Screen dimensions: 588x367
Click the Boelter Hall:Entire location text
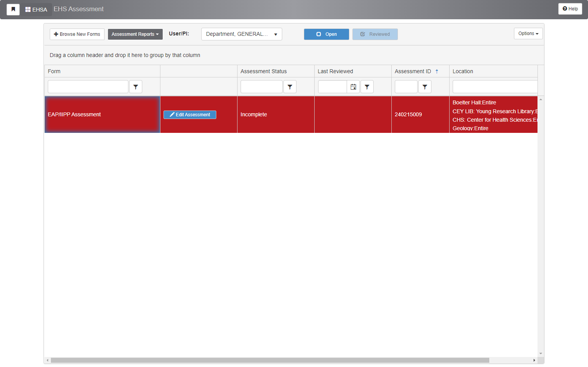point(474,102)
